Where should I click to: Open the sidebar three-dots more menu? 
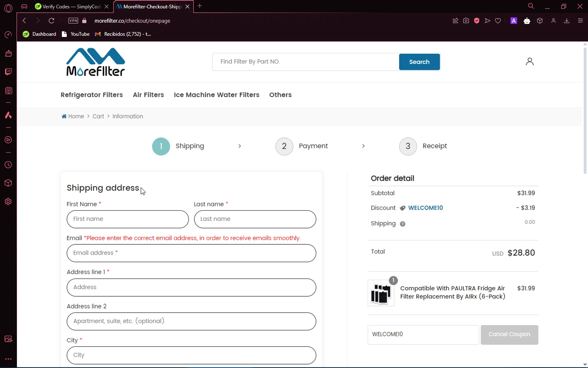pyautogui.click(x=8, y=359)
